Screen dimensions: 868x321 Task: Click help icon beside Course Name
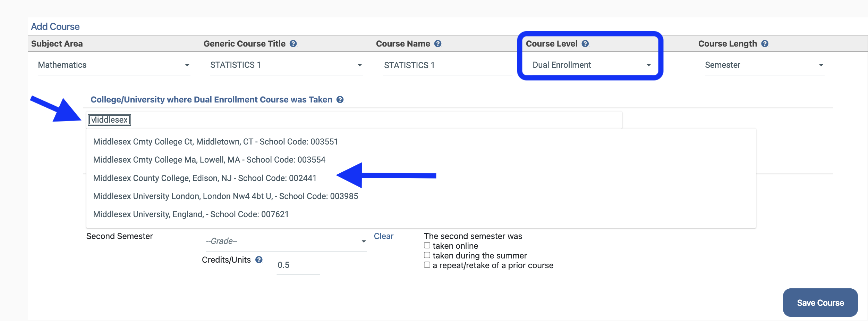[438, 44]
